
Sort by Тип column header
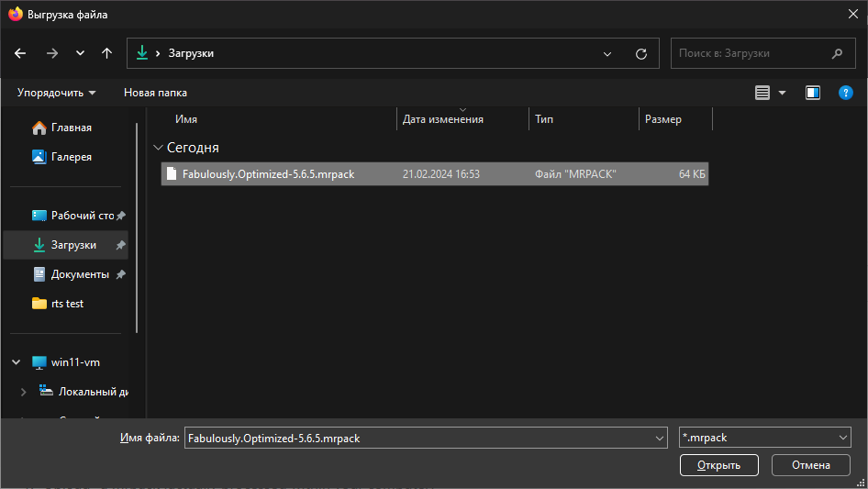coord(544,119)
